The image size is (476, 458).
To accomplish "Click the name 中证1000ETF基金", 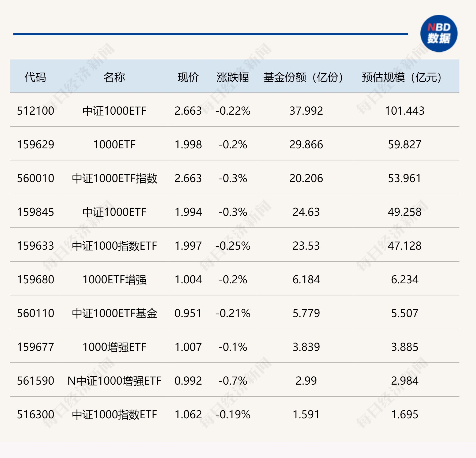I will 114,313.
